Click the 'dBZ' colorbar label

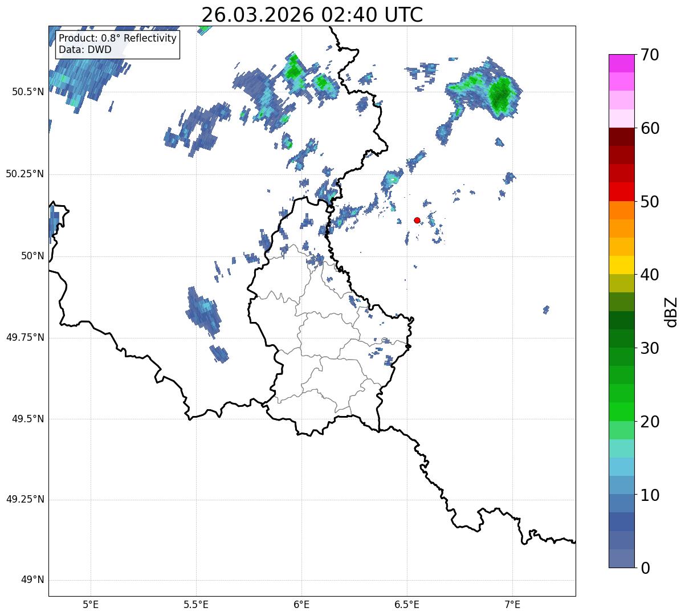click(671, 311)
